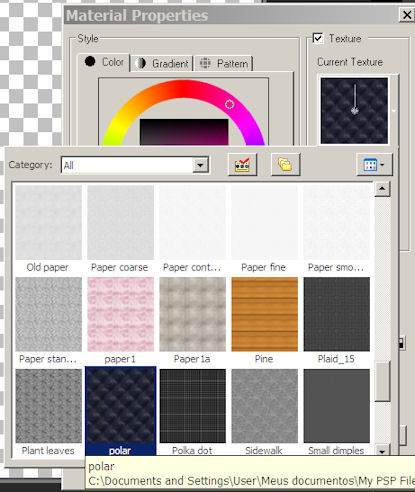This screenshot has width=415, height=492.
Task: Click the hue ring color marker
Action: 229,104
